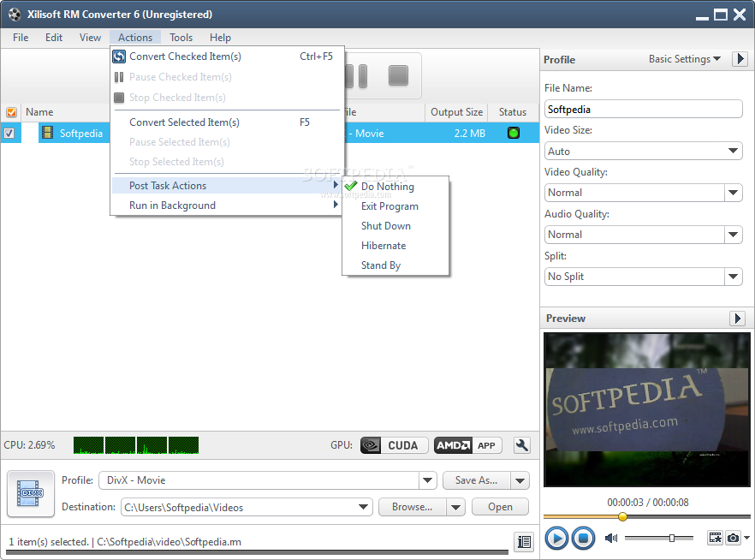Expand the Preview panel arrow button

click(x=737, y=319)
